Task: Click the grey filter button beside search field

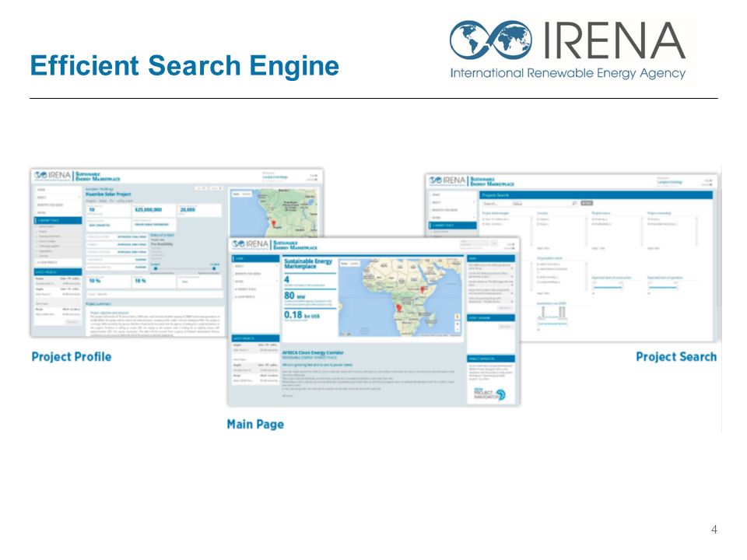Action: pyautogui.click(x=587, y=203)
